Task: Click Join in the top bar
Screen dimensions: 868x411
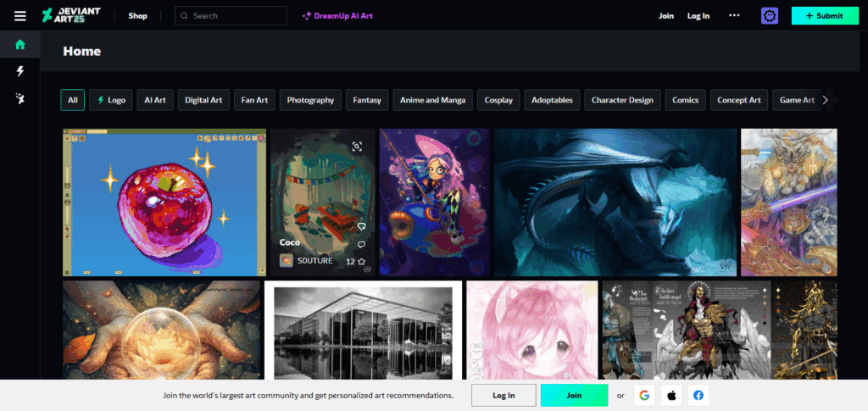Action: tap(666, 15)
